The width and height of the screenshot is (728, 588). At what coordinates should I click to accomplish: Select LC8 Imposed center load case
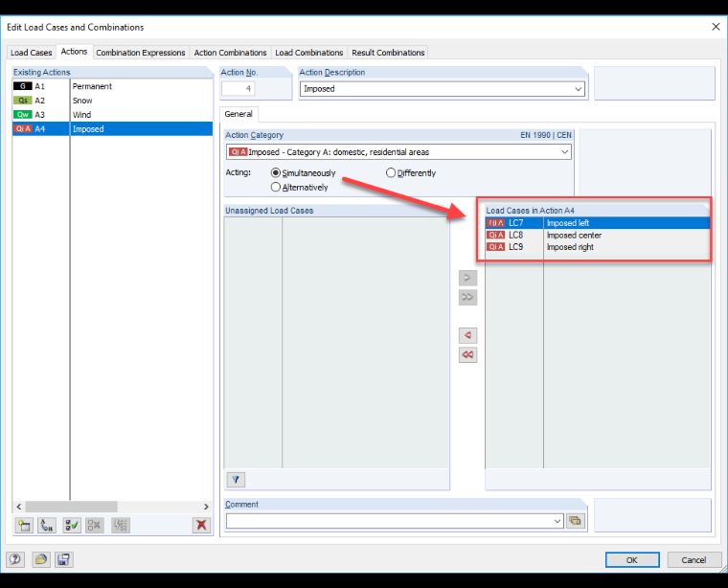click(x=598, y=236)
